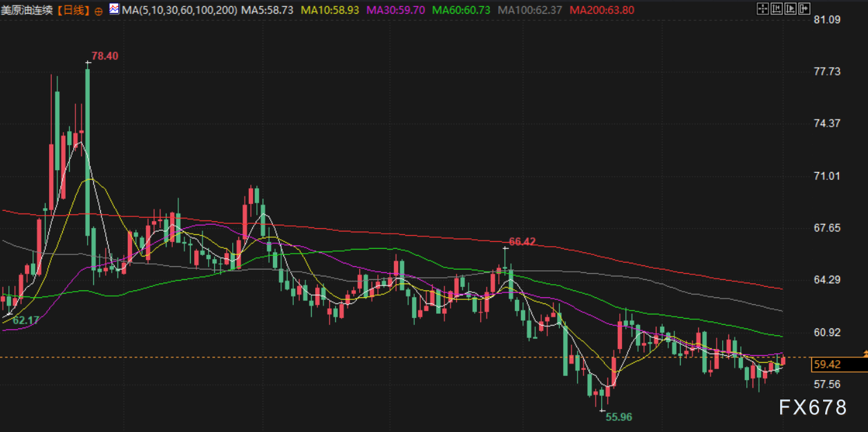
Task: Click the gray MA100:62.37 legend label
Action: click(x=530, y=10)
